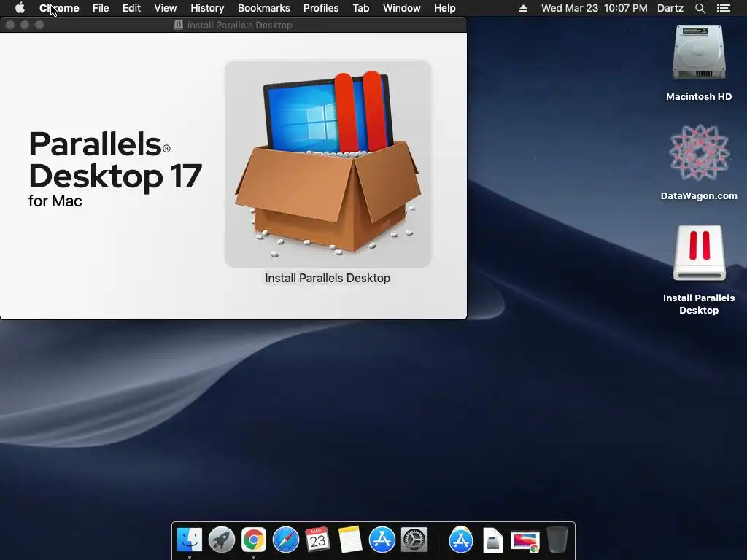Open the History menu
Image resolution: width=747 pixels, height=560 pixels.
207,8
